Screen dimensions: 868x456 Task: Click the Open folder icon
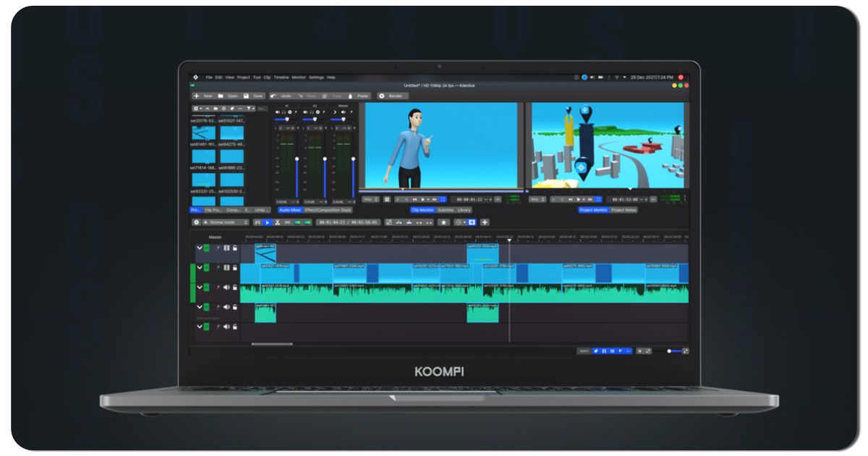221,96
